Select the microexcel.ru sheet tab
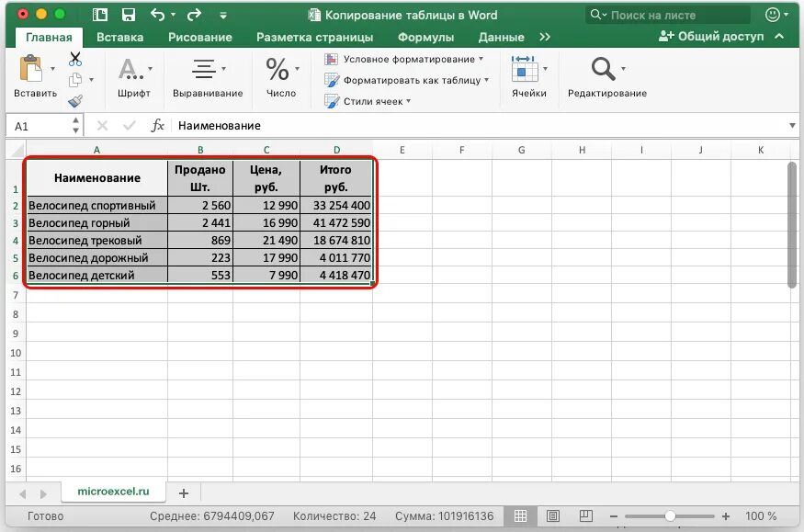Viewport: 804px width, 532px height. 113,491
